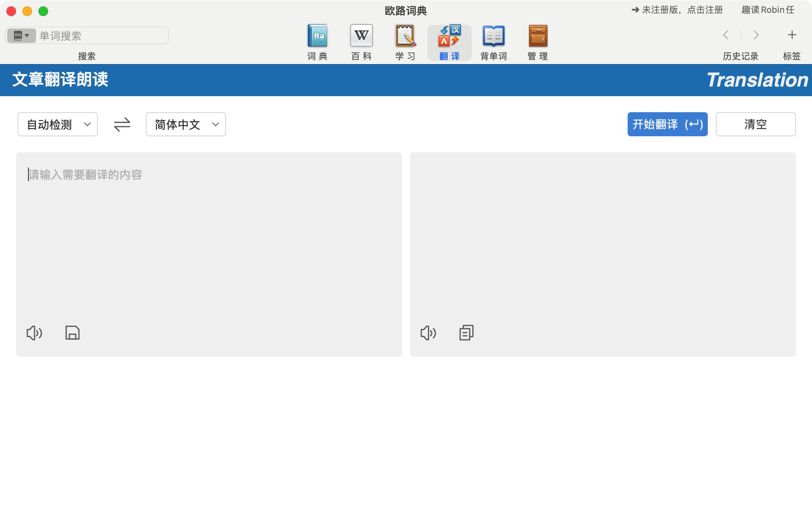Screen dimensions: 812x525
Task: Play source text audio speaker icon
Action: [x=34, y=333]
